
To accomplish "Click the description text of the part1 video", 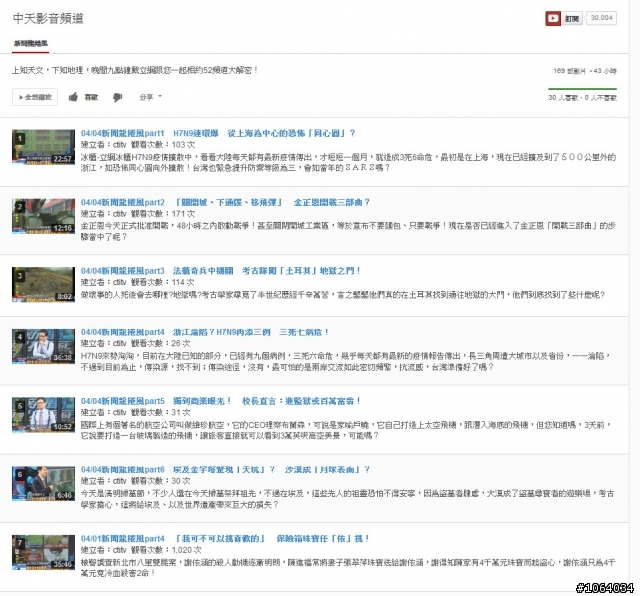I will click(348, 162).
